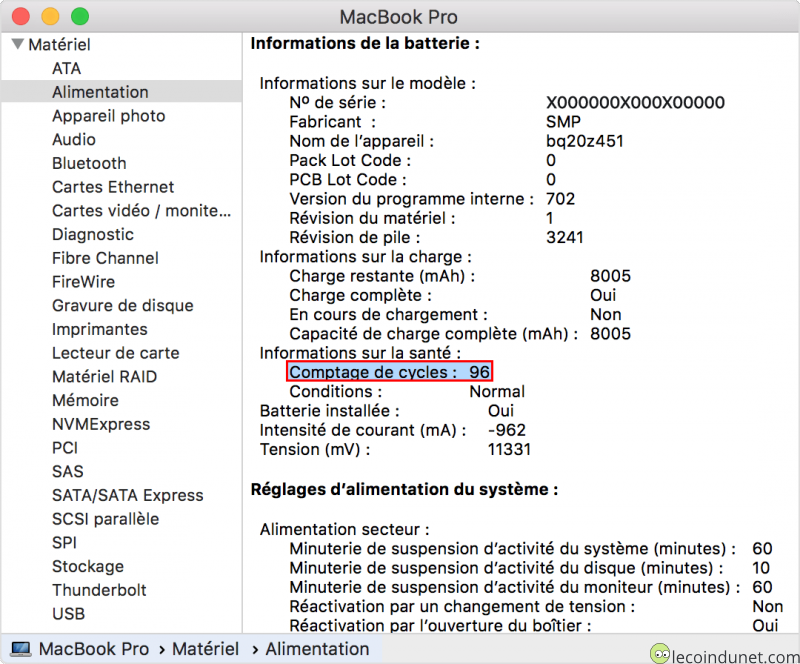
Task: Select Matériel RAID entry
Action: point(105,377)
